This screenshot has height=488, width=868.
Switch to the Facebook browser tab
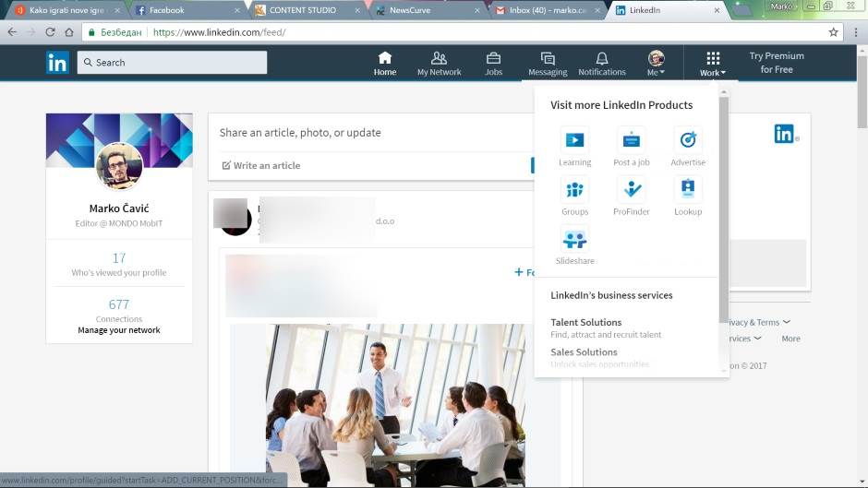[x=188, y=10]
